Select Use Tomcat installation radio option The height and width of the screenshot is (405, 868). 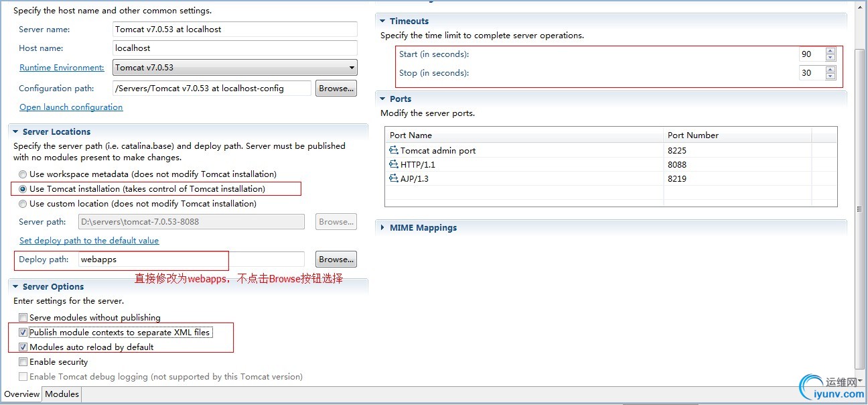point(23,189)
